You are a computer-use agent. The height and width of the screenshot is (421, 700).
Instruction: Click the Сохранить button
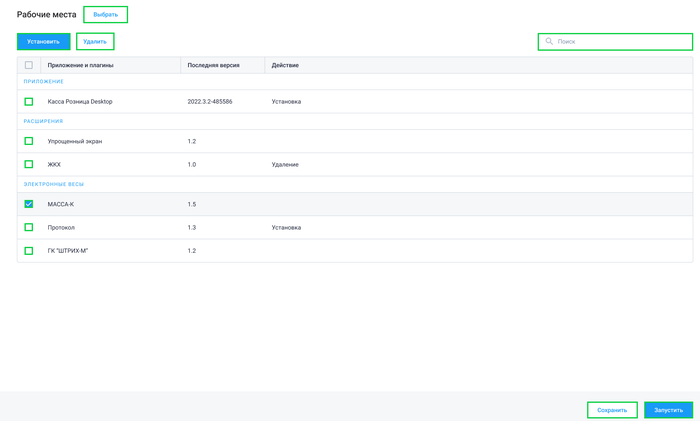pos(612,410)
